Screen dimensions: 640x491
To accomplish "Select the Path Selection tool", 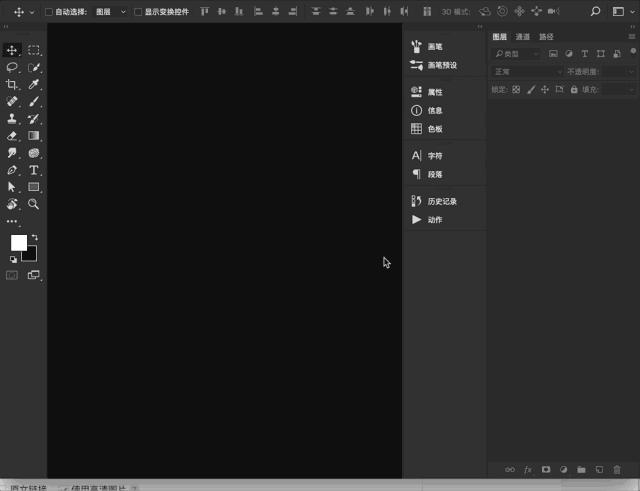I will (x=11, y=187).
